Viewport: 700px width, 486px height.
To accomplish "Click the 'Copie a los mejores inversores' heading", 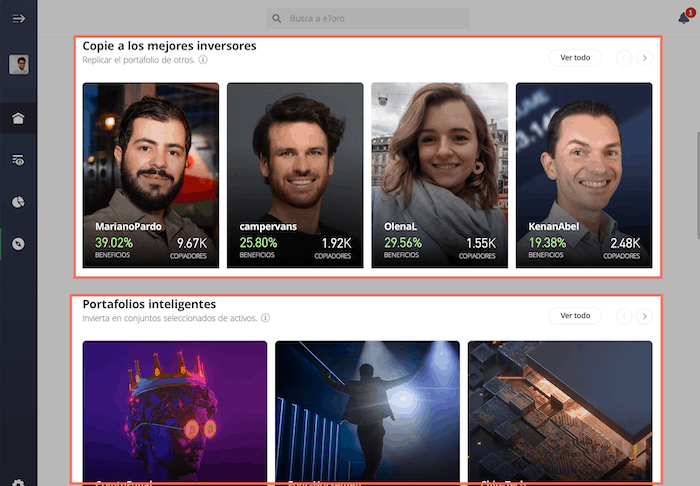I will [170, 46].
